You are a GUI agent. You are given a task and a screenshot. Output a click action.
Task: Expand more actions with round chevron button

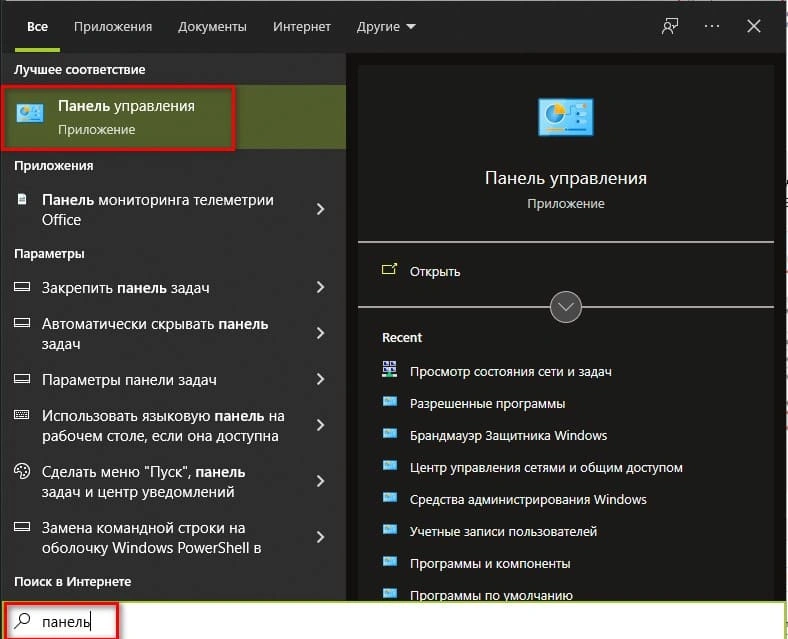[566, 306]
